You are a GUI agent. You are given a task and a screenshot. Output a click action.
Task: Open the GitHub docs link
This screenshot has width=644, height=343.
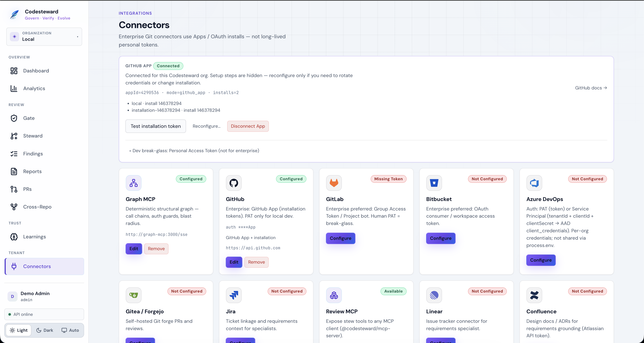point(591,88)
